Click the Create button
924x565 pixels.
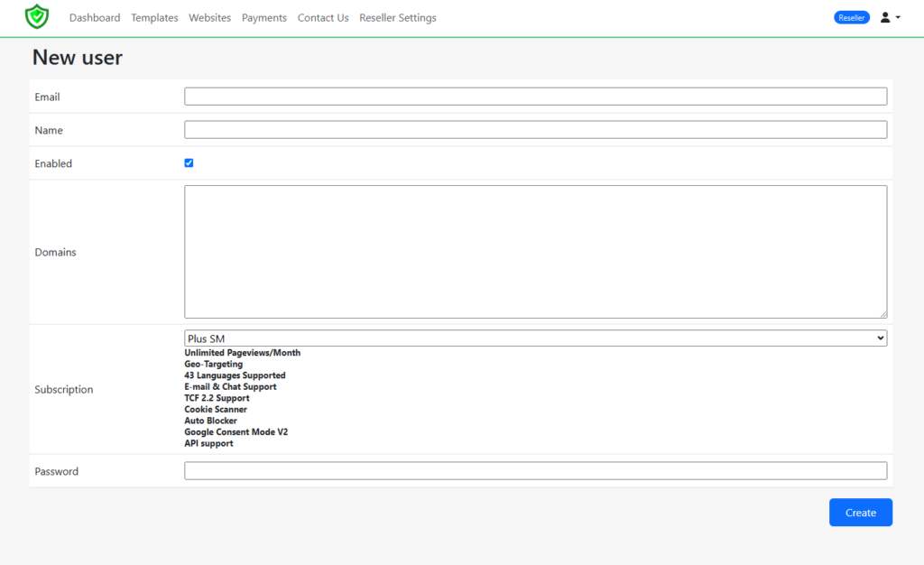tap(860, 513)
